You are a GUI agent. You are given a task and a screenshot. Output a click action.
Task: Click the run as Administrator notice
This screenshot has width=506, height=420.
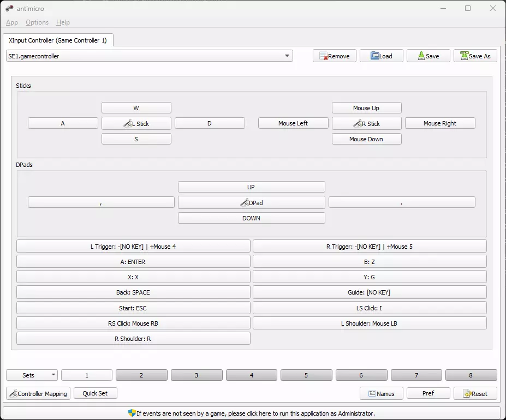[252, 413]
